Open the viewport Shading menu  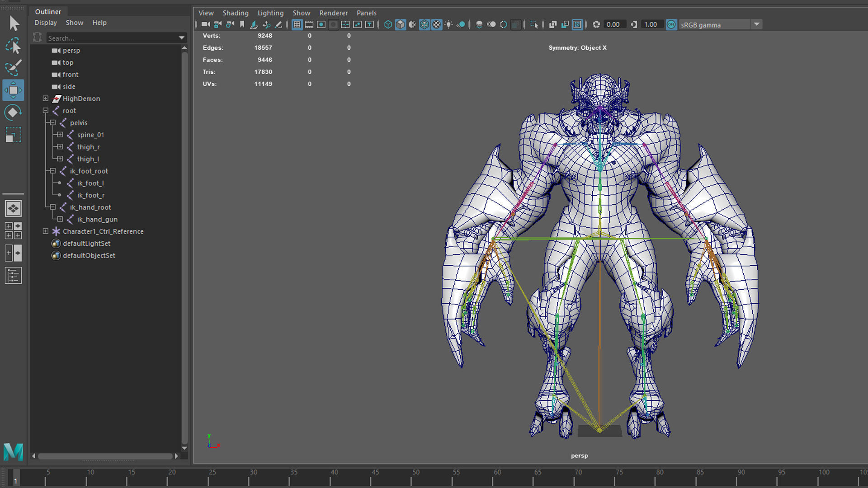pyautogui.click(x=236, y=13)
